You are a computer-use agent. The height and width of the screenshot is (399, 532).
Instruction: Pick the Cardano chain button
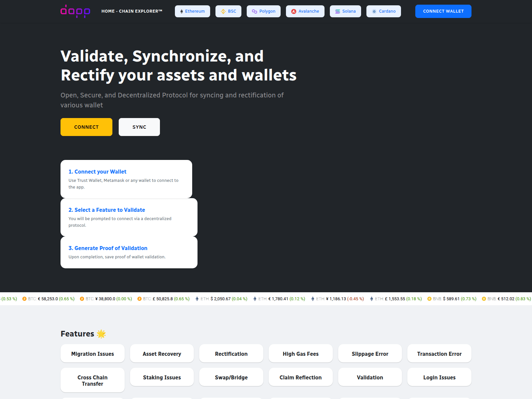[383, 11]
